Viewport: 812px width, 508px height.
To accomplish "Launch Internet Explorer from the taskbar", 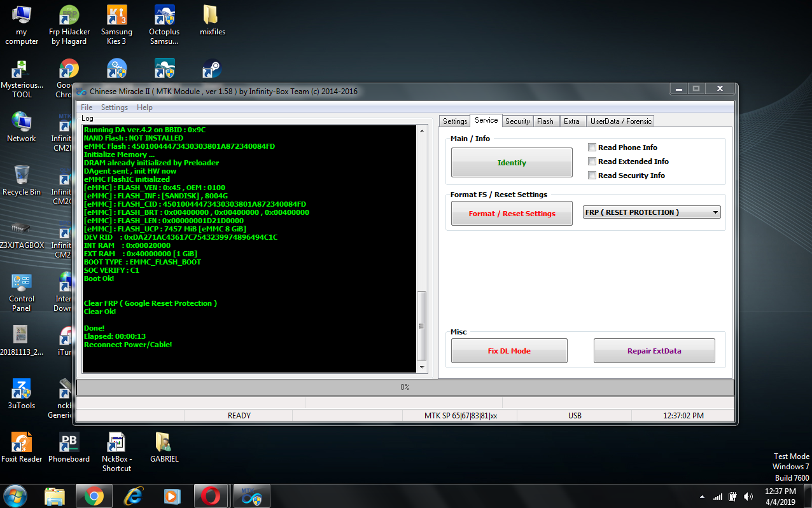I will (133, 495).
